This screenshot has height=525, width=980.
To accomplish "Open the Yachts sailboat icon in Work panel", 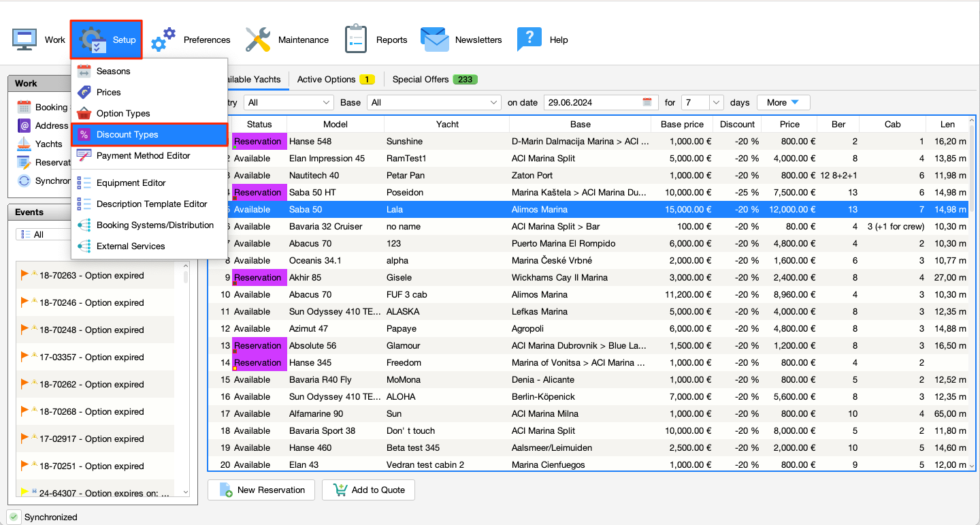I will pyautogui.click(x=24, y=144).
